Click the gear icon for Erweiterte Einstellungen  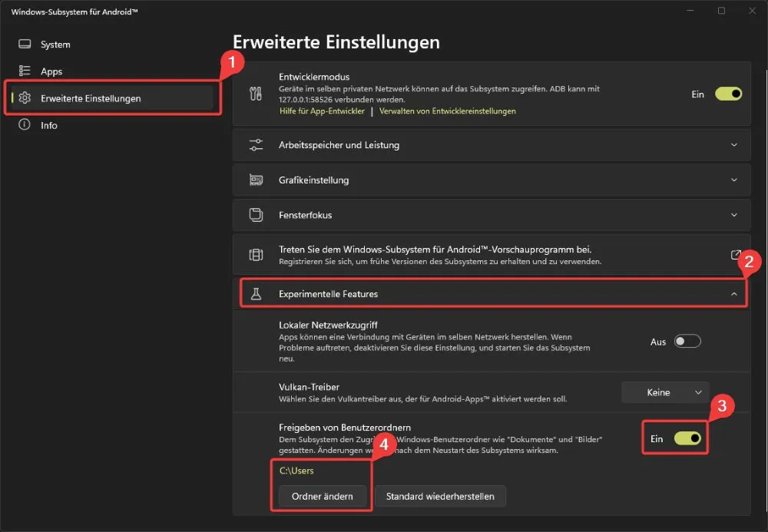25,98
